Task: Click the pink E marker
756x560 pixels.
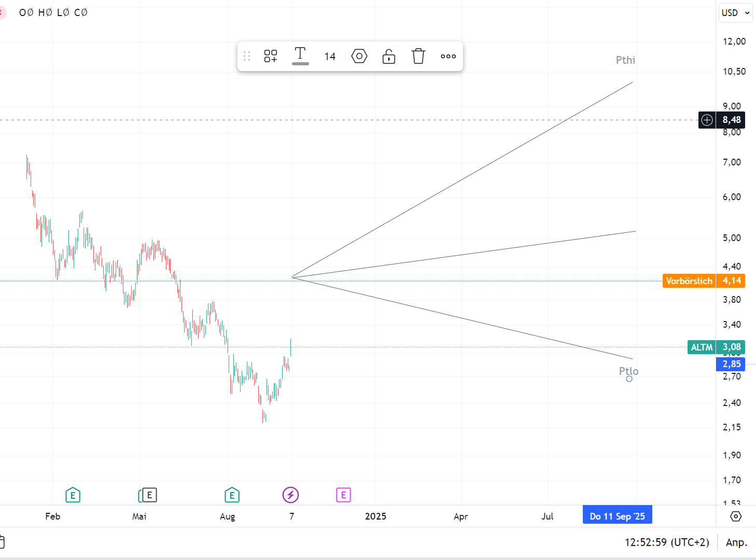Action: pos(343,495)
